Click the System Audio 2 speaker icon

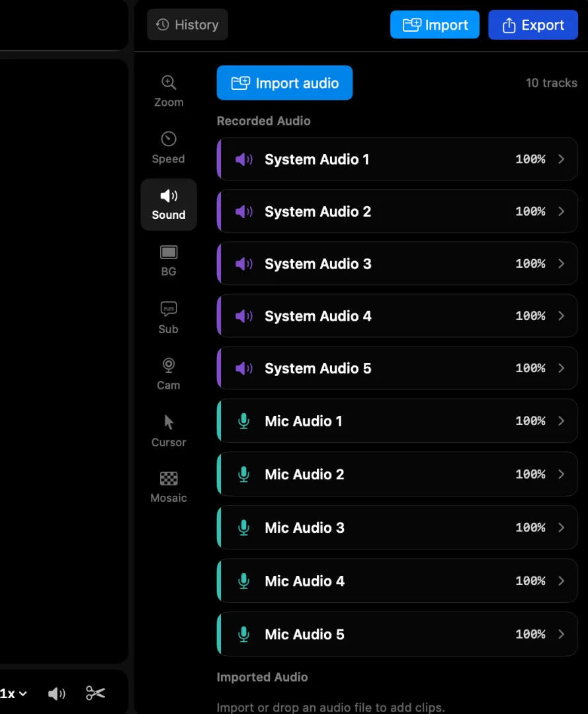(243, 212)
